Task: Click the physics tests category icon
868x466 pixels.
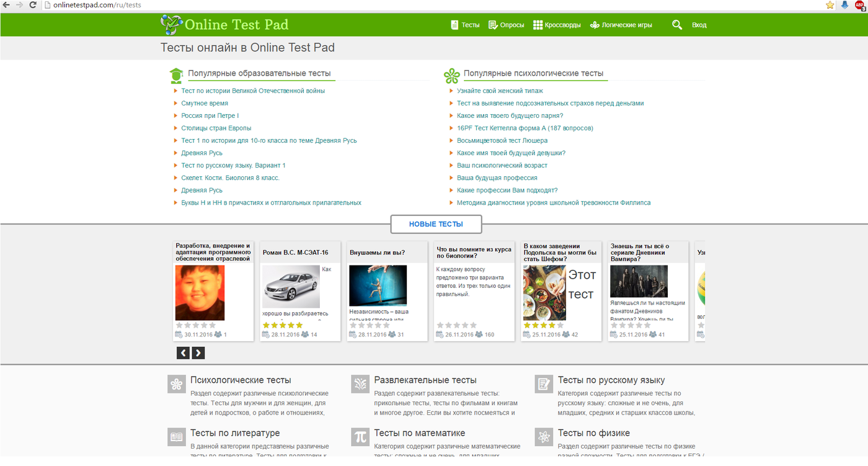Action: 544,437
